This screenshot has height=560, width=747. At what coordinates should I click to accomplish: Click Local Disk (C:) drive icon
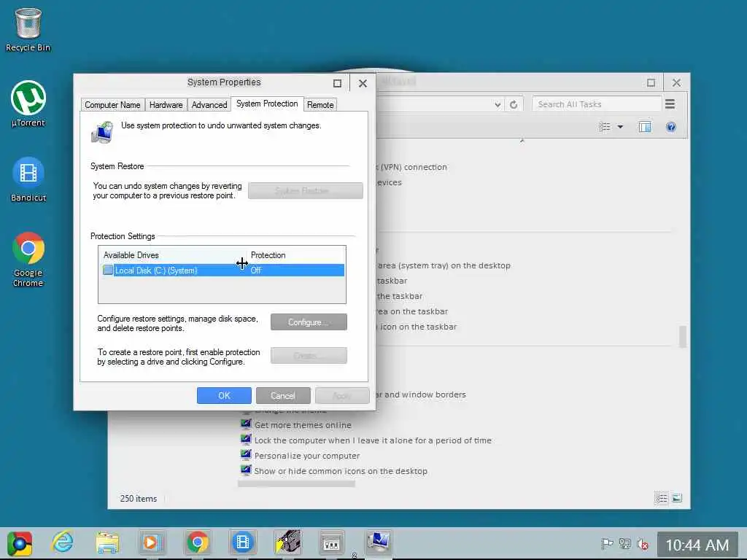(x=108, y=270)
